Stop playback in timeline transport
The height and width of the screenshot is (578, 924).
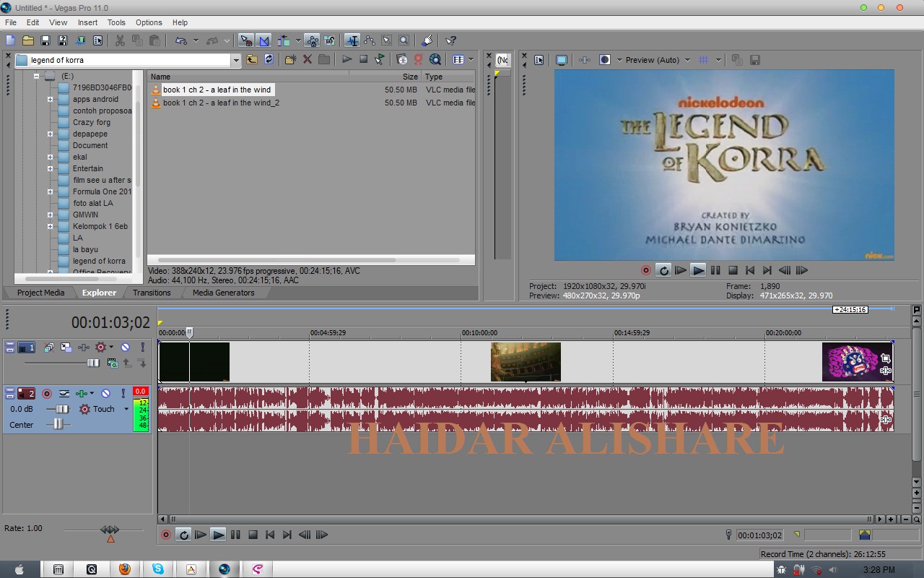point(253,535)
